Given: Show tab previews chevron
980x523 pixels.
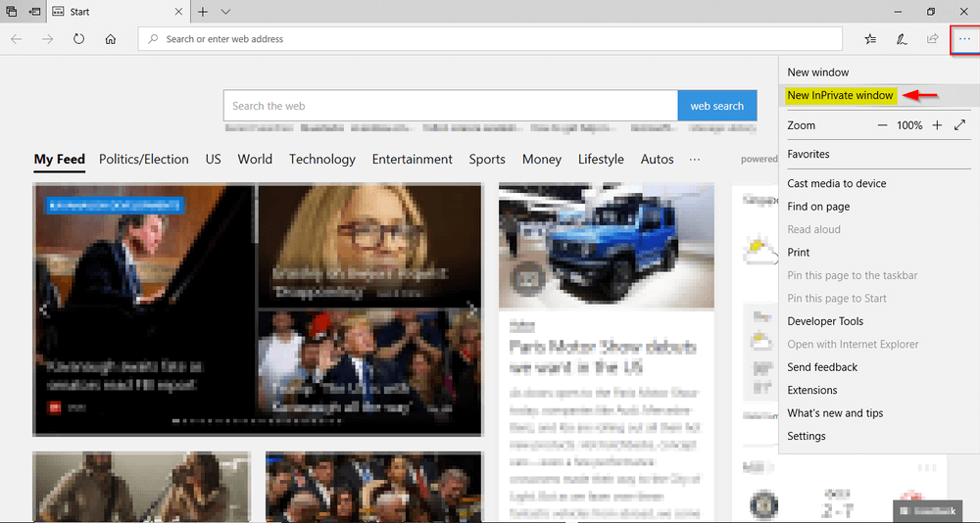Looking at the screenshot, I should click(x=225, y=11).
